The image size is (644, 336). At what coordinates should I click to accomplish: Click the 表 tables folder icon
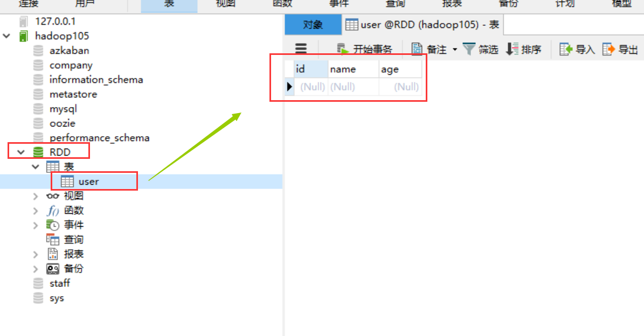coord(53,167)
